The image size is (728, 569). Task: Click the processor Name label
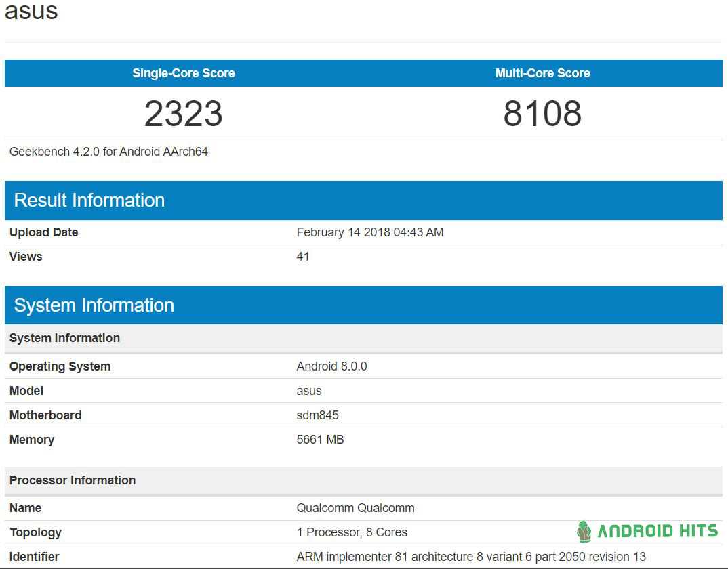[26, 508]
